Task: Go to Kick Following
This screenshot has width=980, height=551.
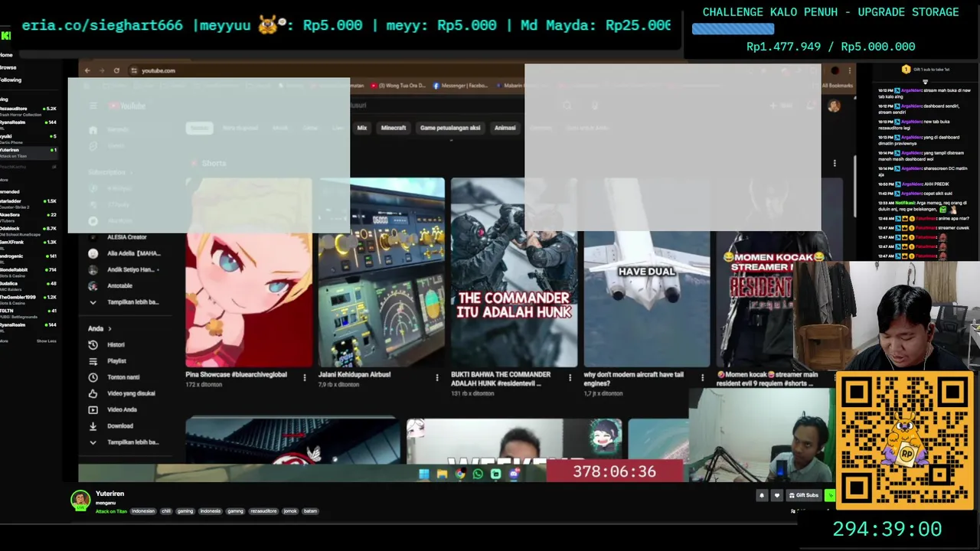Action: [x=11, y=80]
